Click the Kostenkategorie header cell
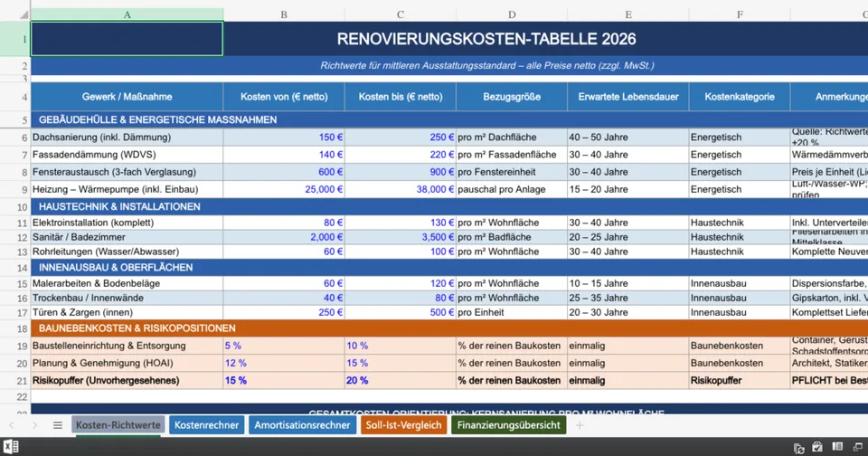The image size is (868, 456). (x=740, y=97)
